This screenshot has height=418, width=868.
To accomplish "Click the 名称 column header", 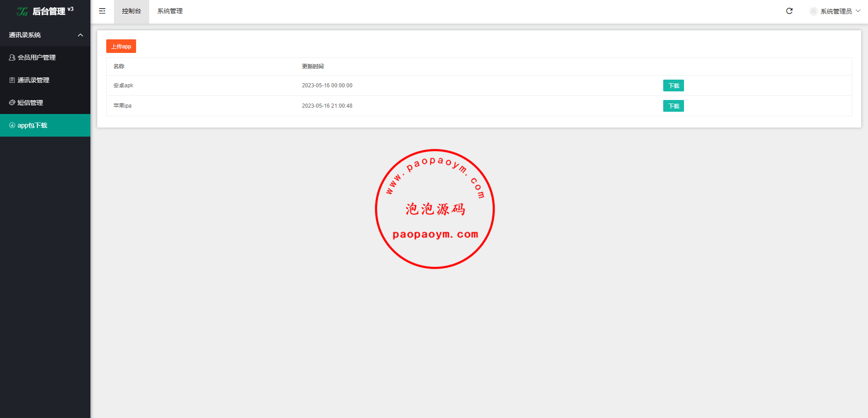I will click(x=119, y=66).
